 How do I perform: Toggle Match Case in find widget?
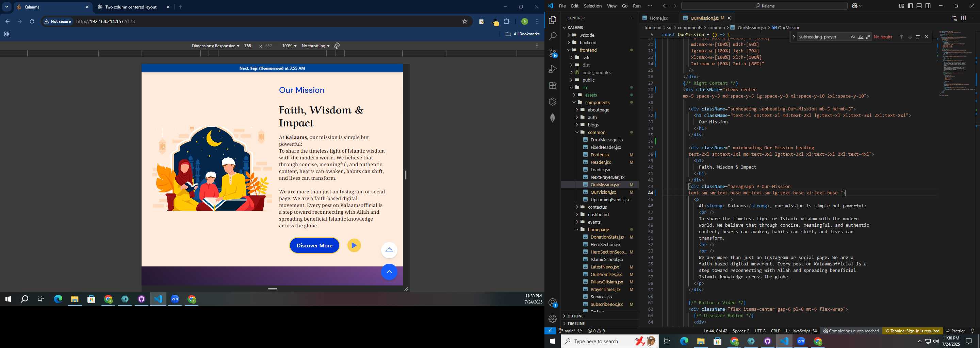pyautogui.click(x=852, y=37)
